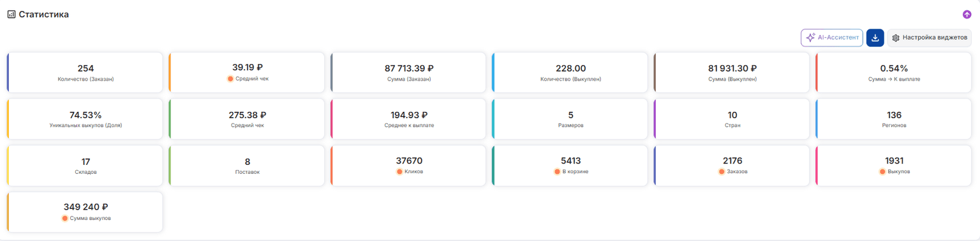The height and width of the screenshot is (241, 980).
Task: Select the Регионов 136 widget
Action: [x=894, y=119]
